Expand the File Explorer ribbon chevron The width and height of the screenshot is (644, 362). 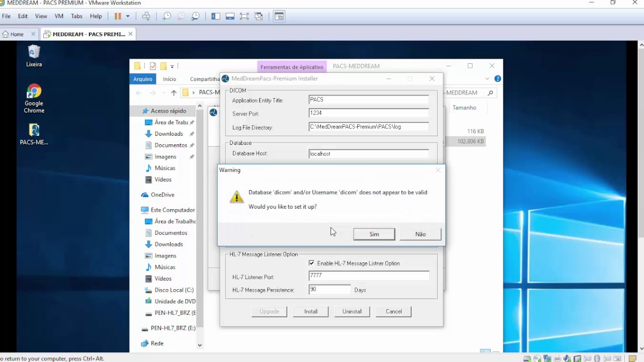487,79
